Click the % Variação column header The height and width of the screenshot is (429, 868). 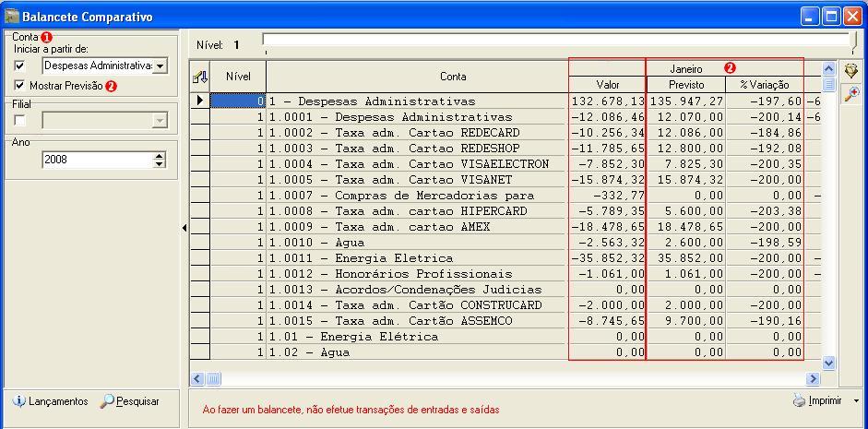(x=765, y=85)
